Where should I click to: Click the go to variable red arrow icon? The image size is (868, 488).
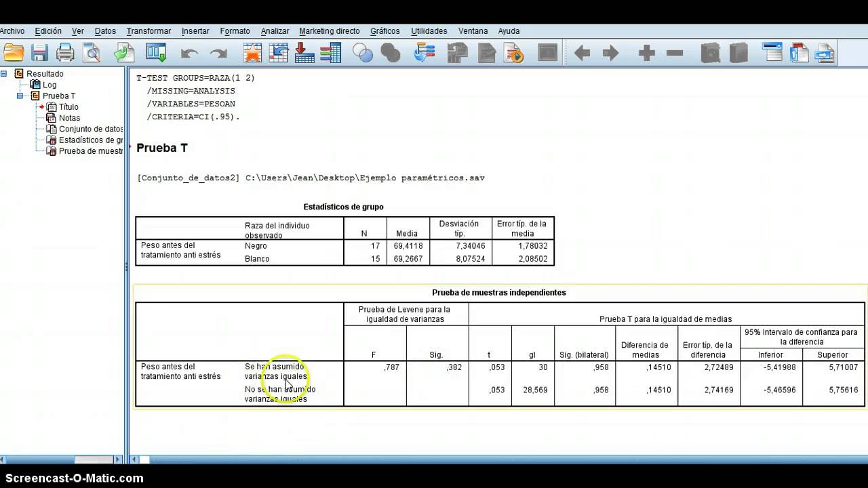click(304, 52)
